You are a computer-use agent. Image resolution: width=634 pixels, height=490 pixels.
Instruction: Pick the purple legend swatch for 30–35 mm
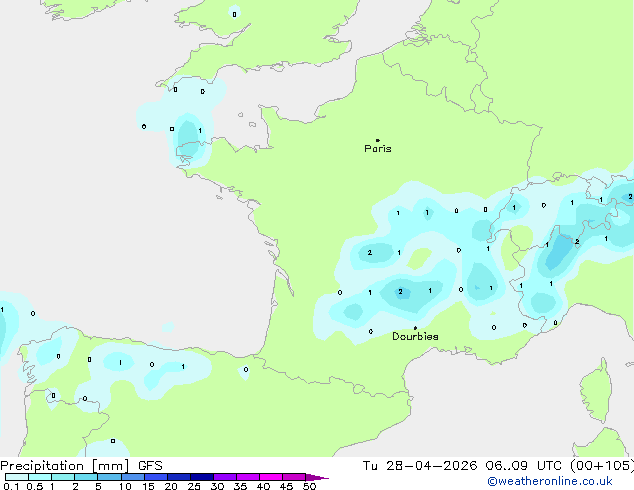[225, 477]
